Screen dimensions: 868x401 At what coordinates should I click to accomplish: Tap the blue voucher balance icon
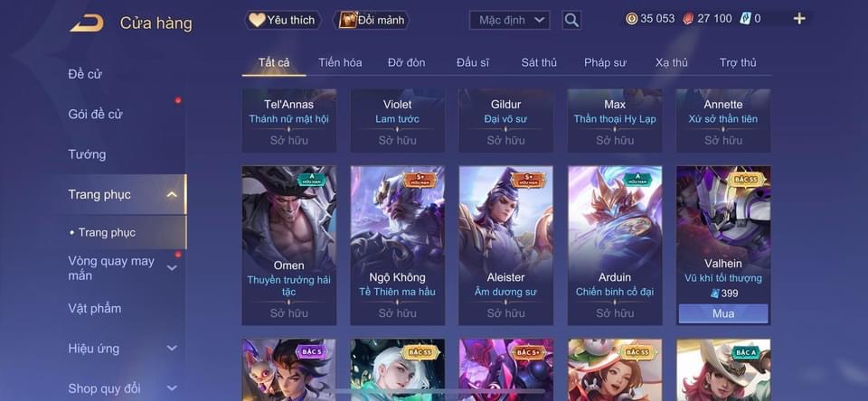pos(743,19)
